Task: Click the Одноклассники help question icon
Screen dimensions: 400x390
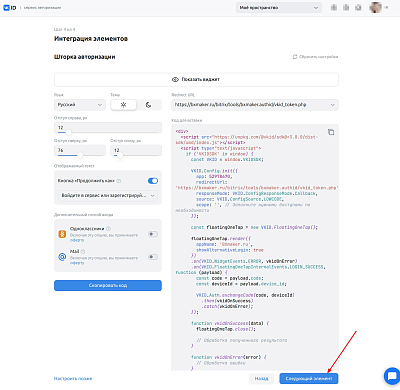Action: click(x=108, y=229)
